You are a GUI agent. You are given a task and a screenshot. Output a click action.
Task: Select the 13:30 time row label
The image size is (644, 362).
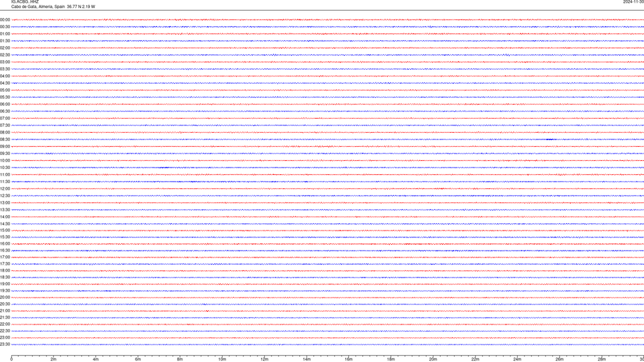click(x=5, y=210)
